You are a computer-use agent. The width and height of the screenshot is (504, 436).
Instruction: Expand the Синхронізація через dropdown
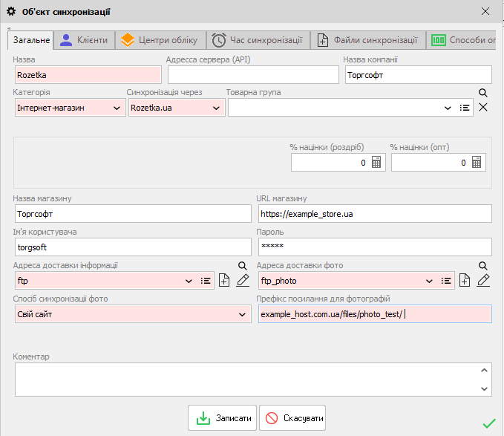[x=216, y=108]
